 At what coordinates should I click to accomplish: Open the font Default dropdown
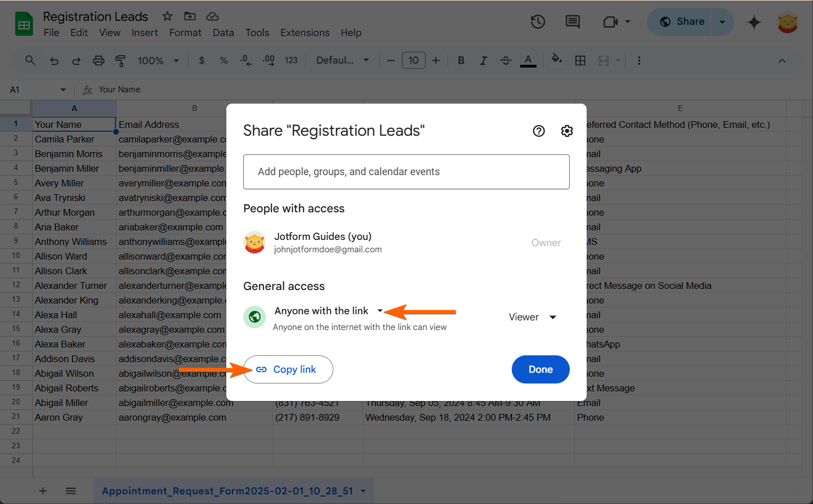[342, 60]
